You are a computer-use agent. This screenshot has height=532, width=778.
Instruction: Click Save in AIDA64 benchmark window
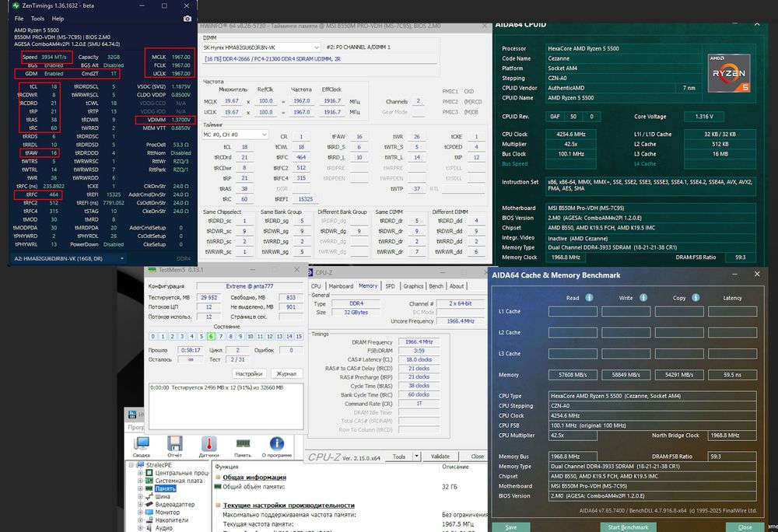click(x=511, y=527)
